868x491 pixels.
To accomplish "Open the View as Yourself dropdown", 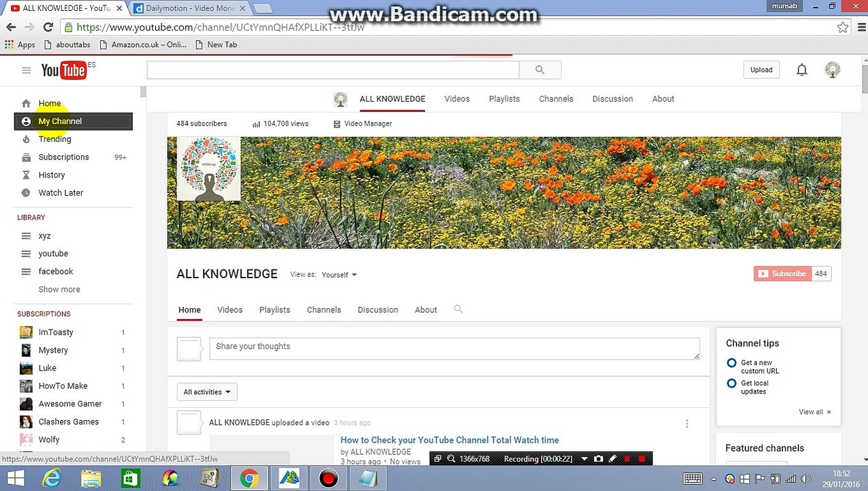I will (x=339, y=275).
